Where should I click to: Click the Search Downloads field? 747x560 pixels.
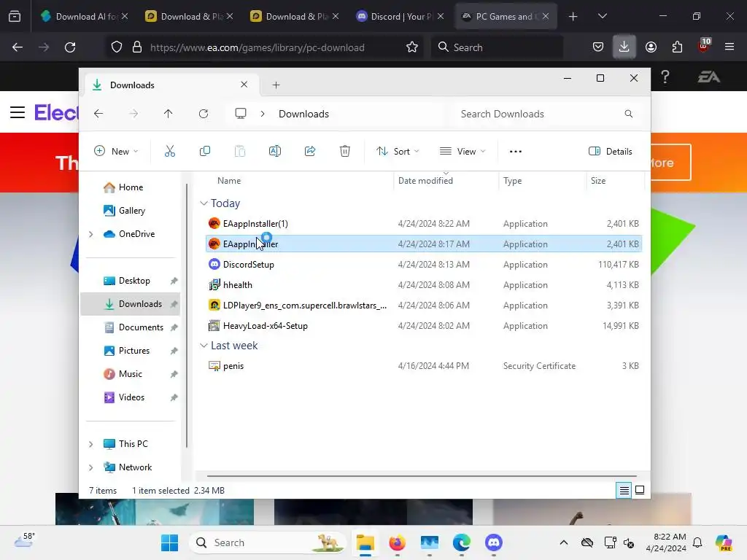click(546, 114)
